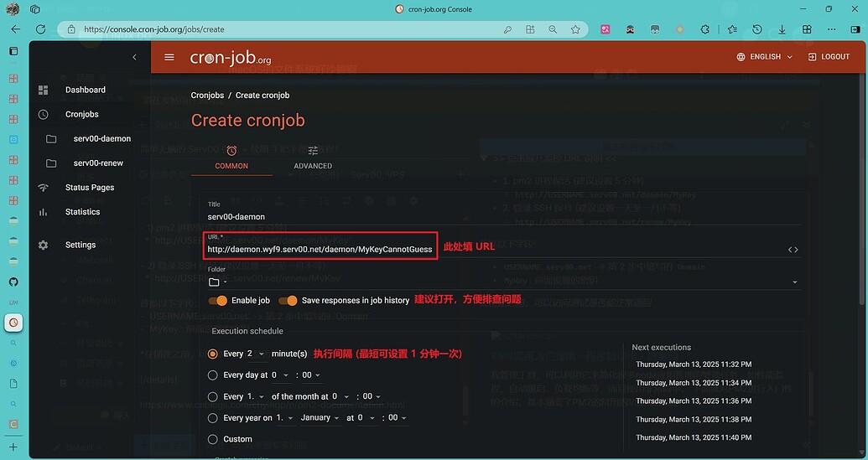The width and height of the screenshot is (868, 460).
Task: Open the minutes interval dropdown showing 2
Action: 256,354
